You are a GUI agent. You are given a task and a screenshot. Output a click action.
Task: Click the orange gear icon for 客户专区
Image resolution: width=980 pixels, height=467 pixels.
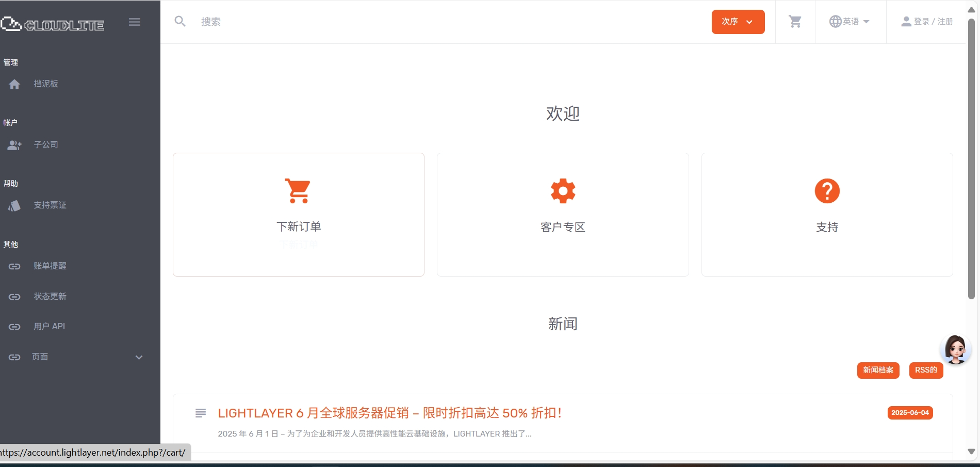point(563,191)
